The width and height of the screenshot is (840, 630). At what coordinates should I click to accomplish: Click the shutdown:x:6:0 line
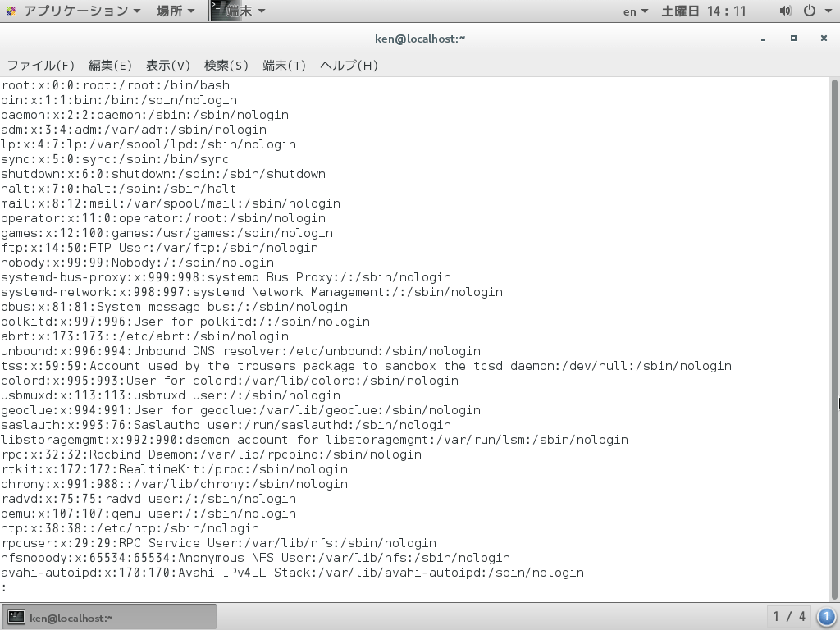tap(163, 174)
